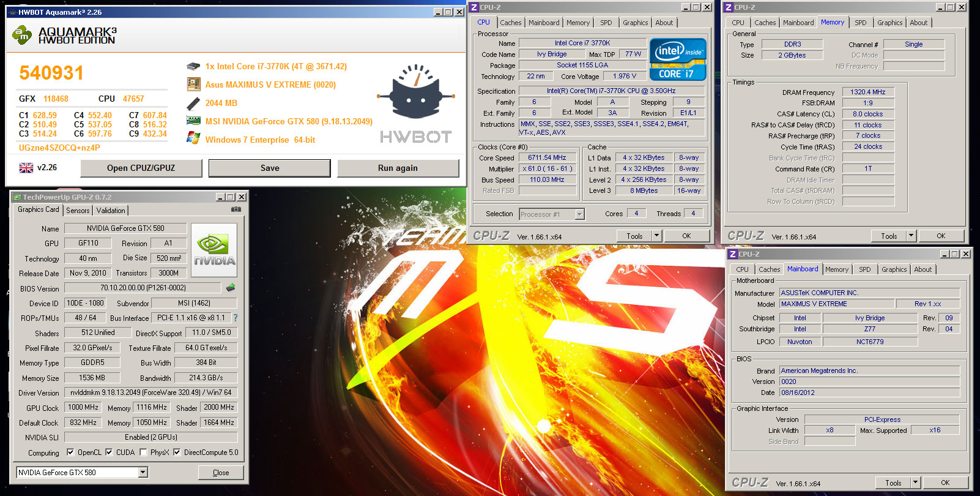Click the DRAM Frequency value 1320.4 MHz
The width and height of the screenshot is (980, 496).
coord(868,92)
